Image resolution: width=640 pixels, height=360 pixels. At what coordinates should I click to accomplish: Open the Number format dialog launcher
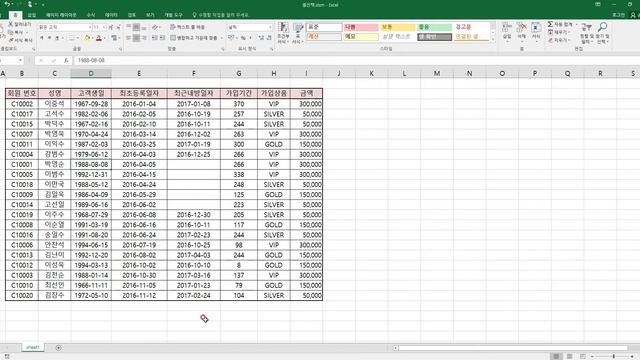pos(271,49)
